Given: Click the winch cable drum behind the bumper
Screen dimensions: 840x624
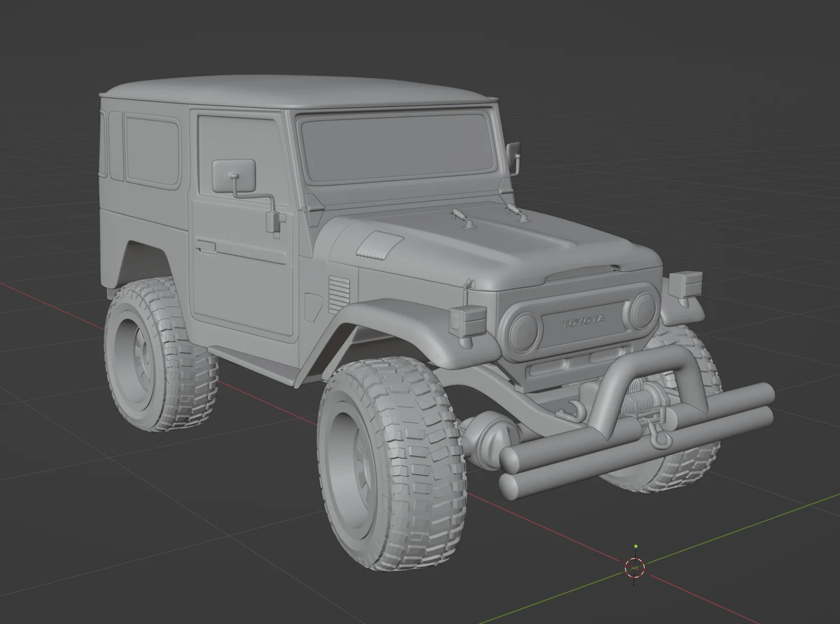Looking at the screenshot, I should [637, 403].
